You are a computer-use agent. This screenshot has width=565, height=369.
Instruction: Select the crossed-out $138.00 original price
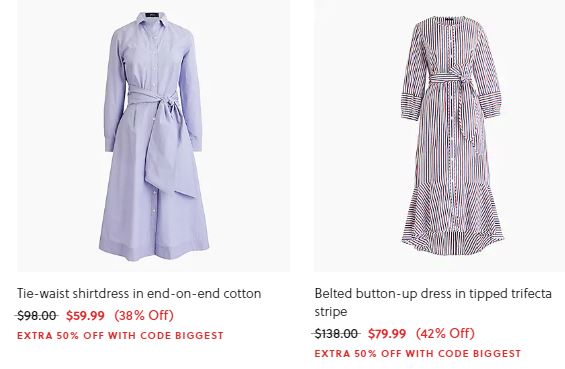coord(336,334)
